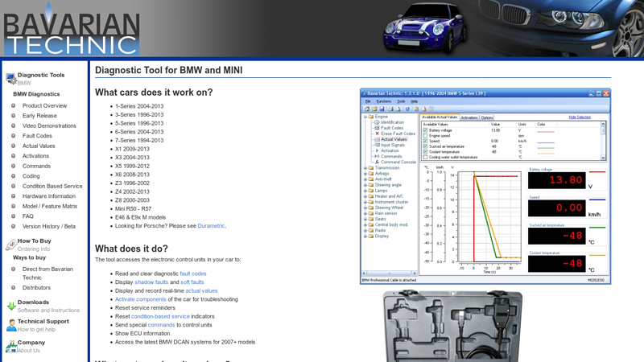This screenshot has width=644, height=362.
Task: Open the Activate components link
Action: tap(140, 299)
